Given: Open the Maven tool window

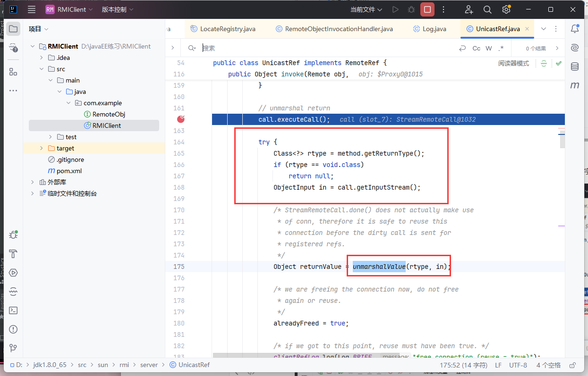Looking at the screenshot, I should [x=575, y=85].
